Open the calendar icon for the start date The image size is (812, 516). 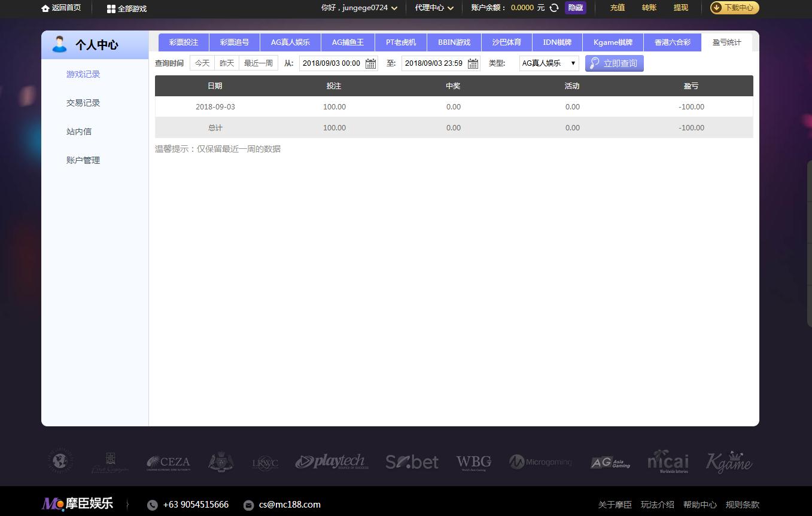pyautogui.click(x=370, y=63)
